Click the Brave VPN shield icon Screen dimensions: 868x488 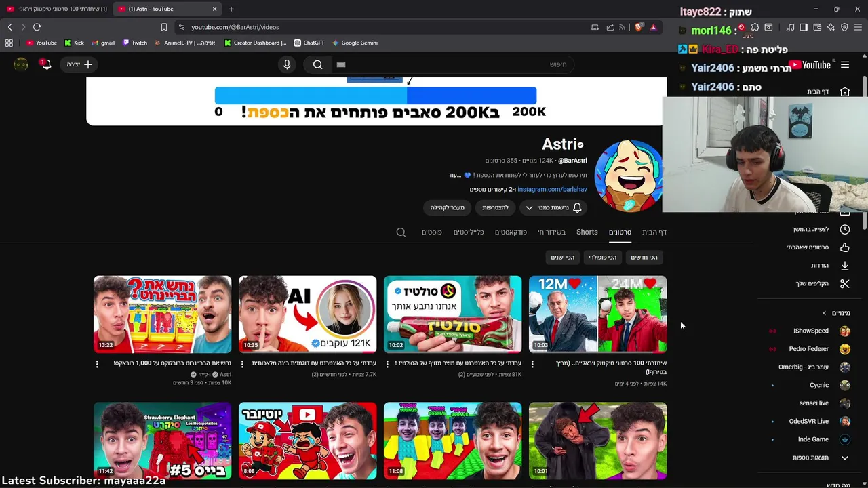(x=844, y=27)
